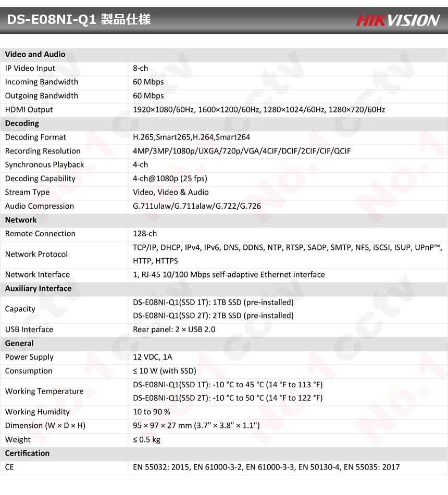The height and width of the screenshot is (495, 448).
Task: Click the G.711ulaw/G.711alaw/G.722/G.726 value
Action: point(197,206)
